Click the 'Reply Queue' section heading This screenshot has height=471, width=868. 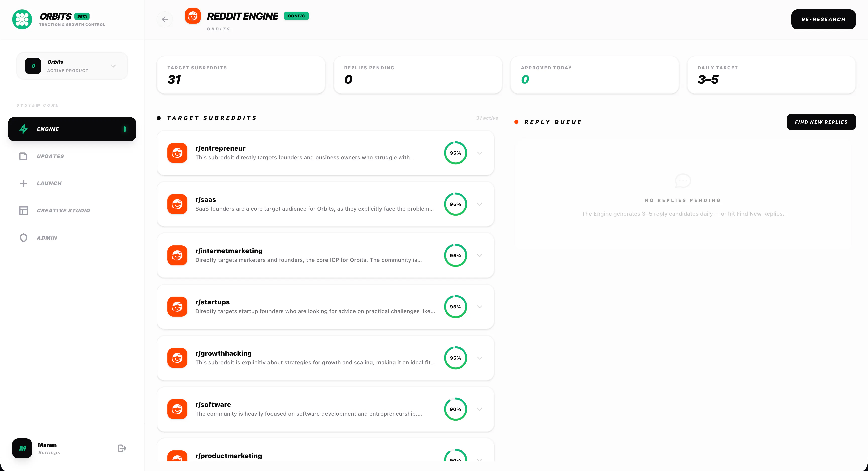click(x=553, y=122)
